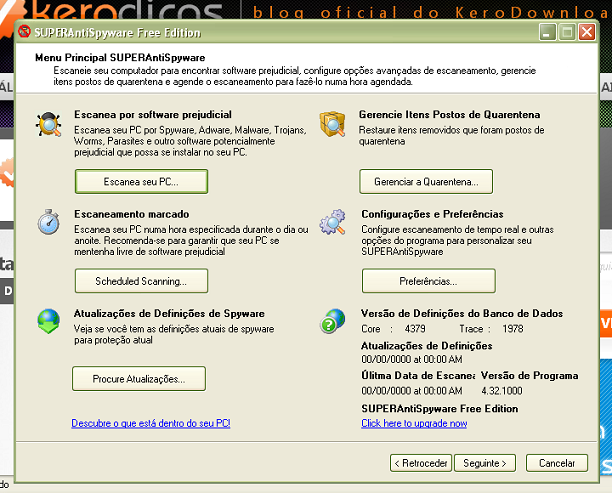Click the Core value 4379
This screenshot has height=493, width=612.
point(415,329)
